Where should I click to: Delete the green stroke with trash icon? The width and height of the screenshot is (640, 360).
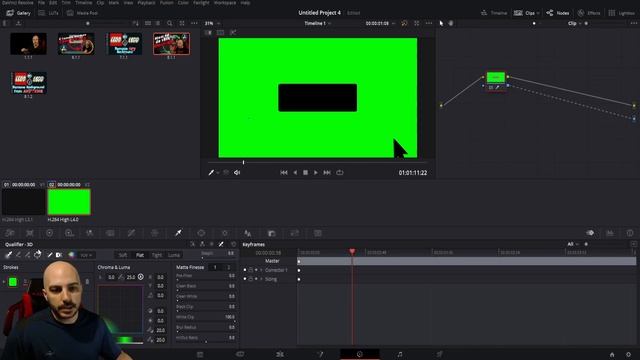(87, 282)
